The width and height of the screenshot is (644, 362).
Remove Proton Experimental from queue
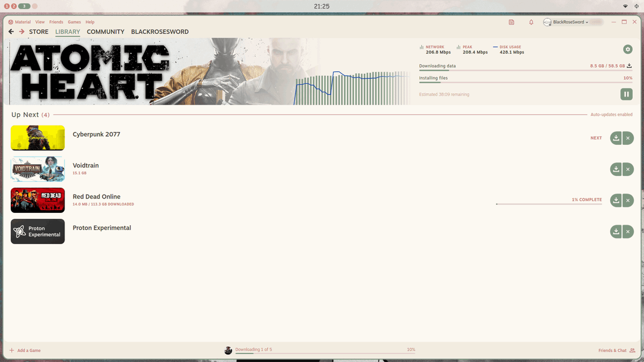point(628,231)
